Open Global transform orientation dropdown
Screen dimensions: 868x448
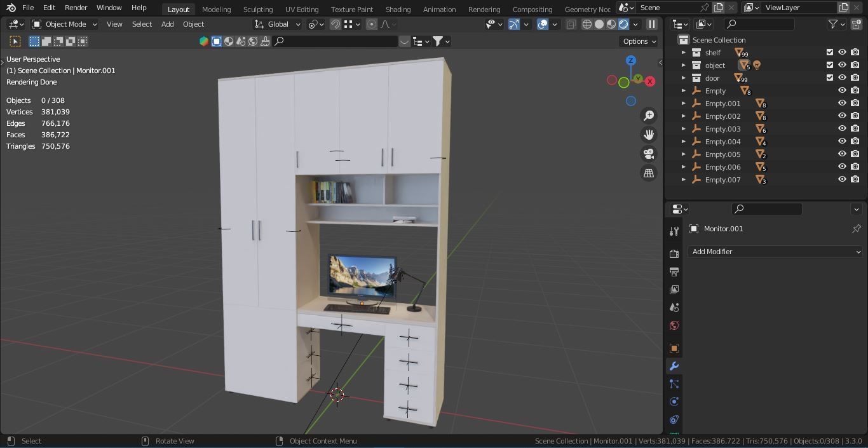(x=278, y=24)
